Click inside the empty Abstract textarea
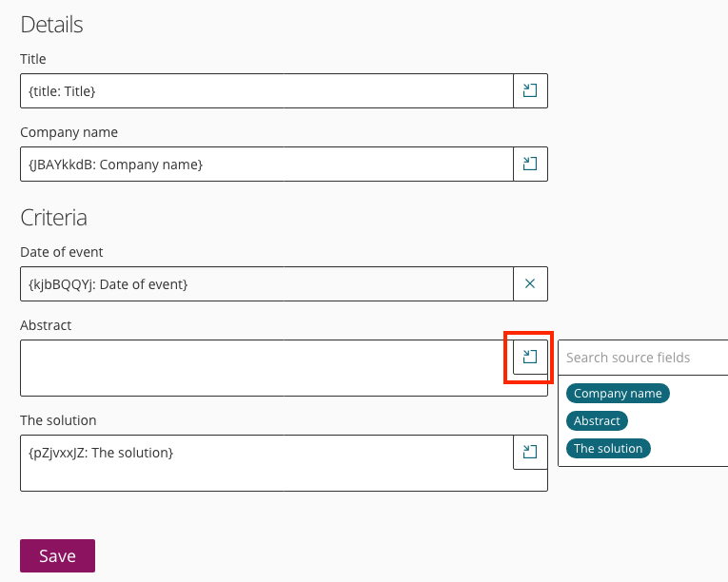Screen dimensions: 728x582 click(262, 368)
